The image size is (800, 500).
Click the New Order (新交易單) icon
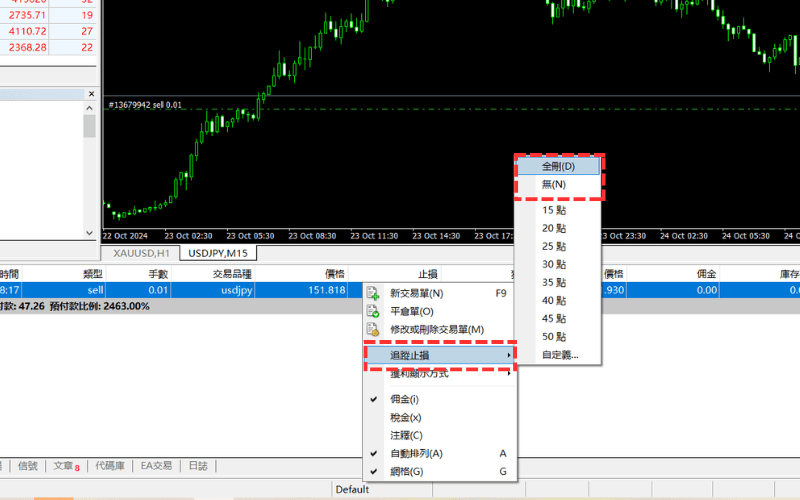[x=374, y=294]
